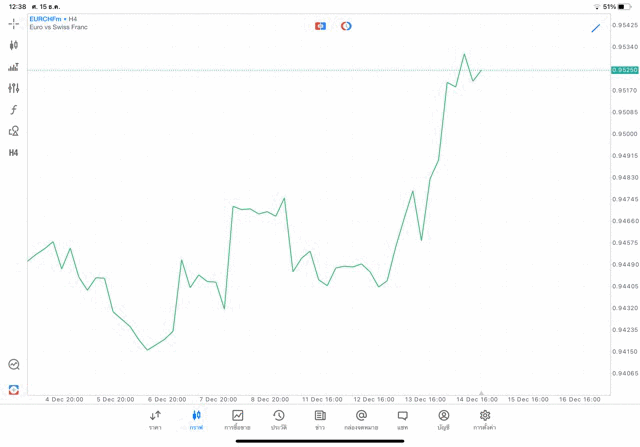Open the chart type candlestick icon
Image resolution: width=640 pixels, height=447 pixels.
(x=14, y=45)
